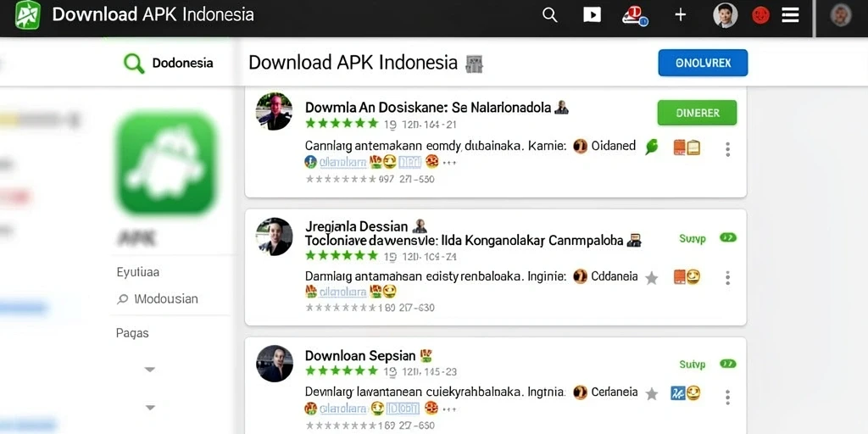Click the green DINERER button

click(x=697, y=113)
